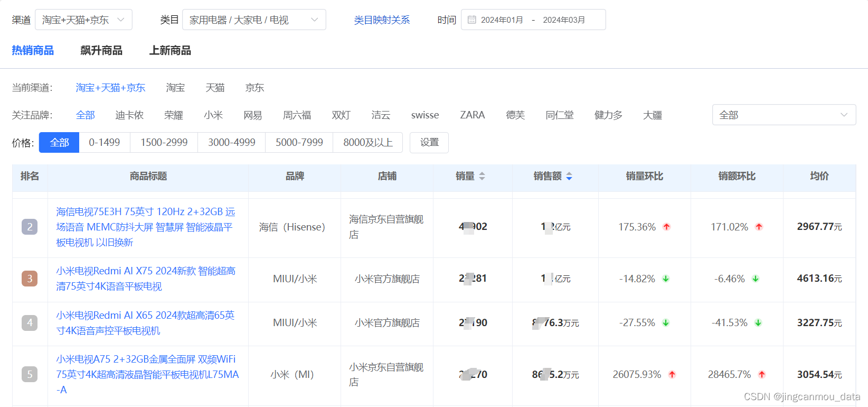Viewport: 868px width, 407px height.
Task: Filter by brand 大疆
Action: [x=653, y=115]
